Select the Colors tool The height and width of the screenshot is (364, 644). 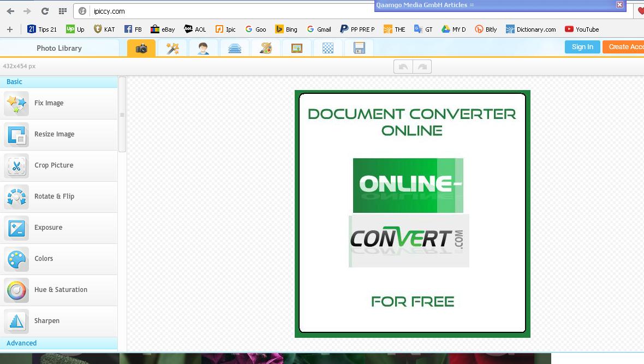pos(59,259)
